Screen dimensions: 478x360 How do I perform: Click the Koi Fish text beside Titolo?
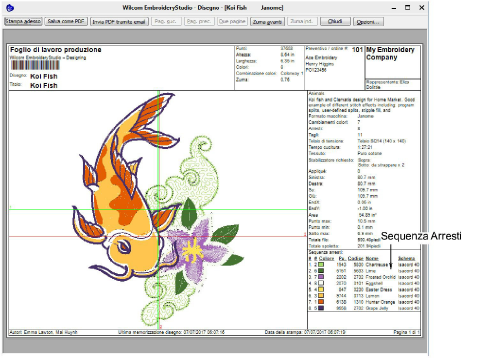(44, 86)
